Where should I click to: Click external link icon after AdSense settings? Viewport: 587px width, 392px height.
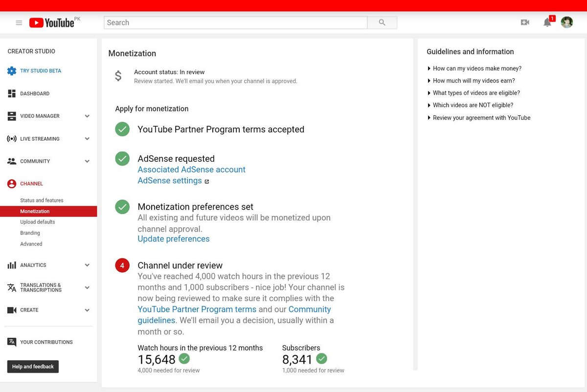point(206,181)
